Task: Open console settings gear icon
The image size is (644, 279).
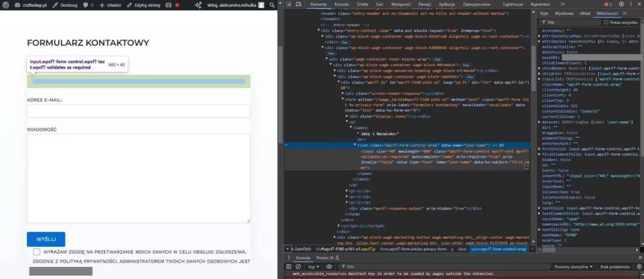Action: point(639,266)
